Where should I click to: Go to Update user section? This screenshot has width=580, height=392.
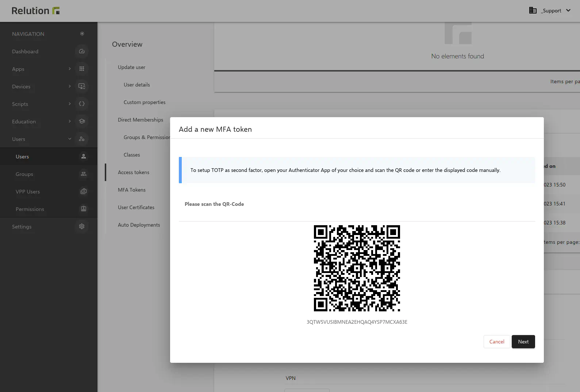click(x=131, y=67)
